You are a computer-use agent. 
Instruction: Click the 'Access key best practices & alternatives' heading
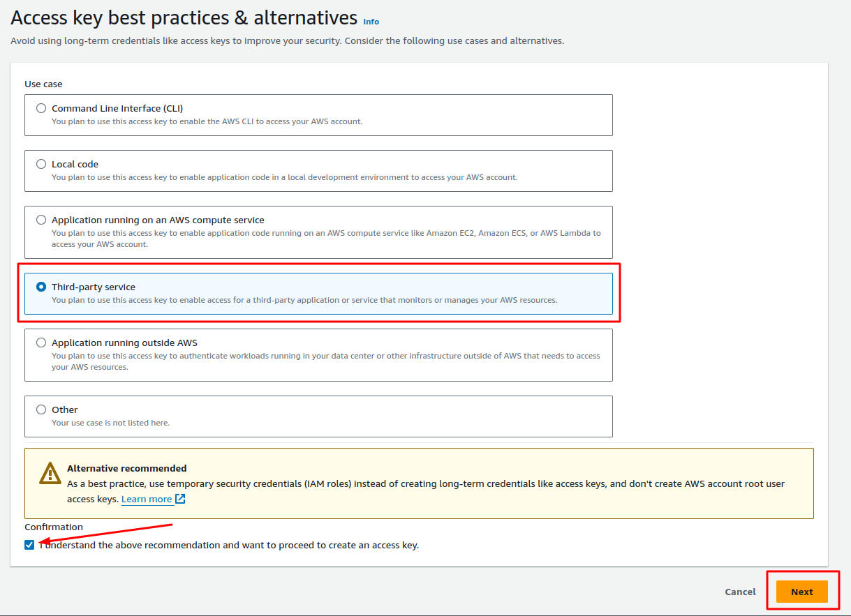coord(184,17)
